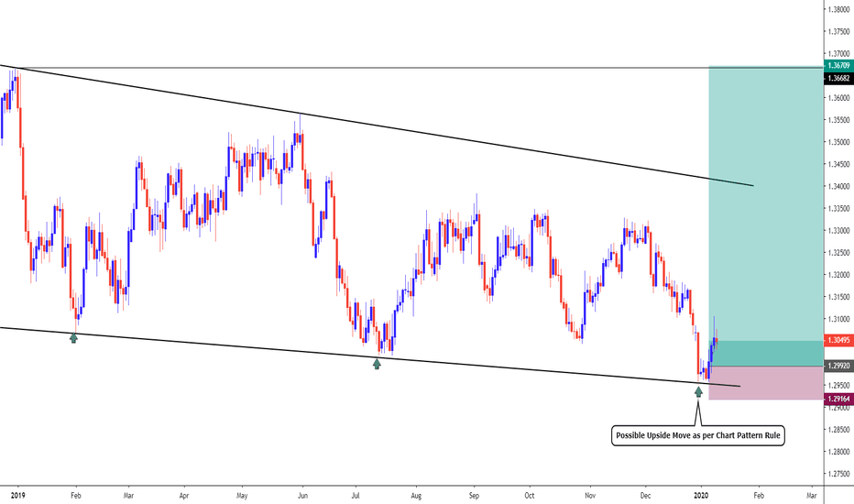854x504 pixels.
Task: Click the green up arrow near January 2020 low
Action: pos(698,392)
